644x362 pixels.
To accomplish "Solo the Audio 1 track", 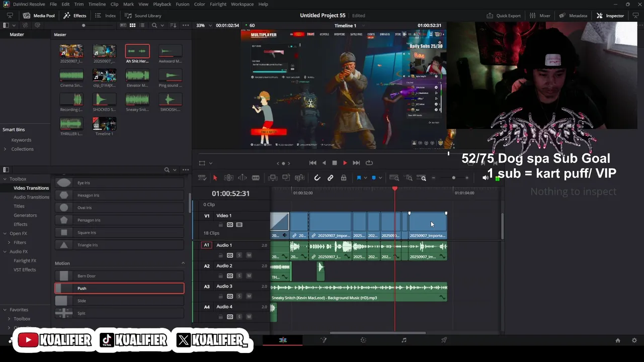I will point(239,255).
